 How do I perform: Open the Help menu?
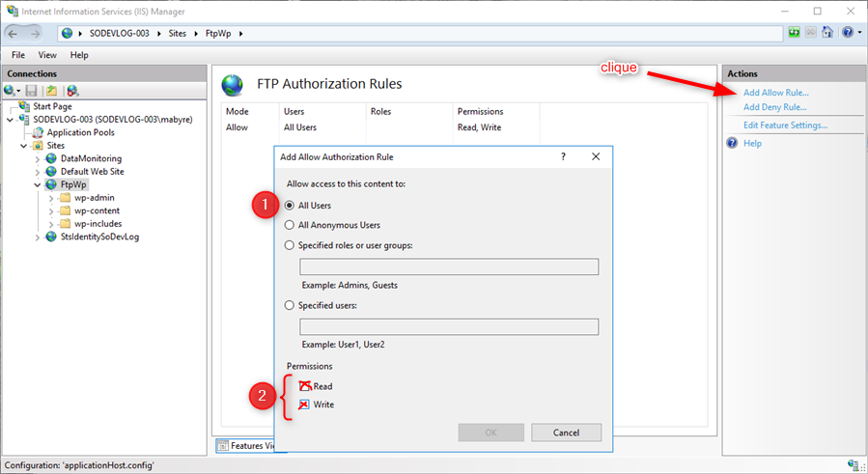tap(79, 55)
